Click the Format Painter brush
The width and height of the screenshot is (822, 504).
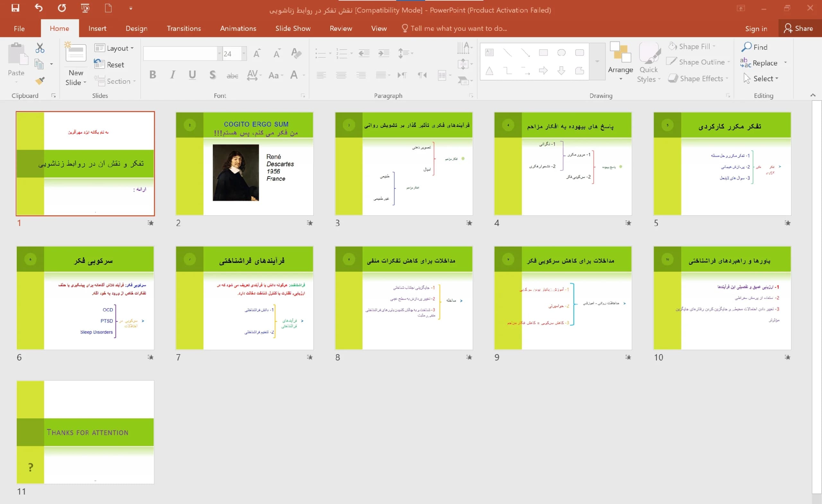(40, 81)
